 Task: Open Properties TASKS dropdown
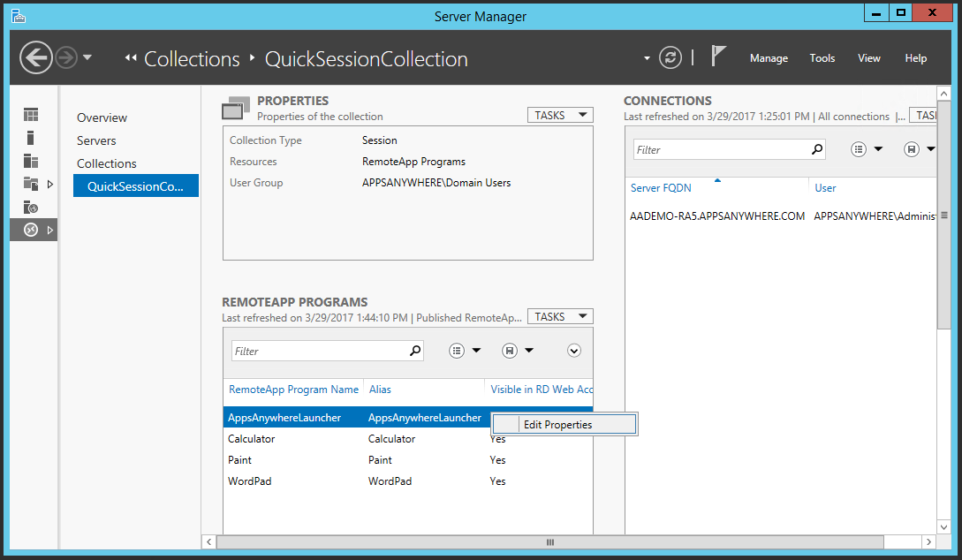click(560, 115)
